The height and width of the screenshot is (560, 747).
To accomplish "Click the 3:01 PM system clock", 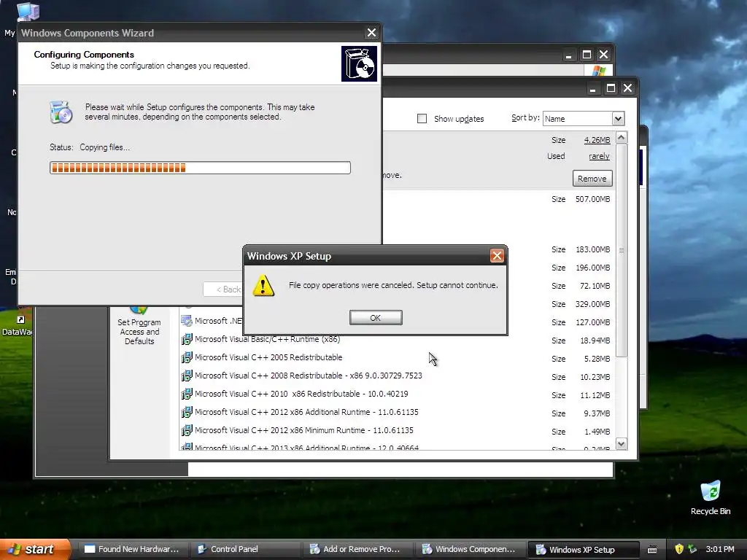I will 720,549.
